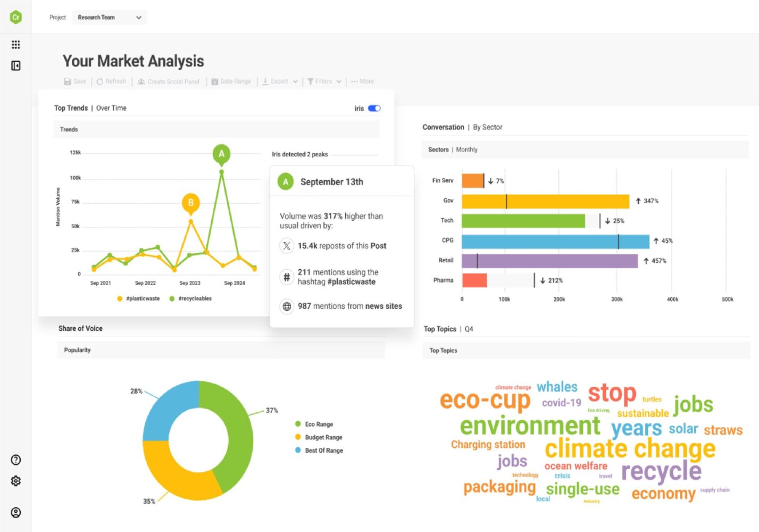The width and height of the screenshot is (759, 532).
Task: Click the Fin Serv orange bar
Action: pos(472,181)
